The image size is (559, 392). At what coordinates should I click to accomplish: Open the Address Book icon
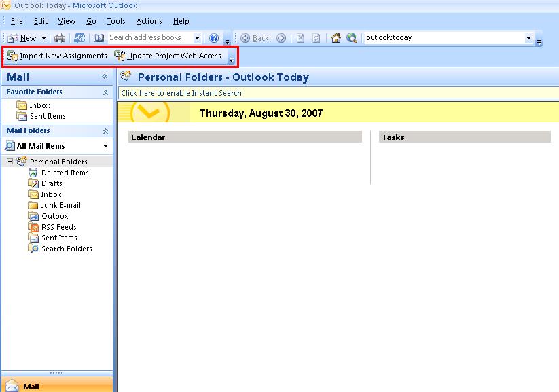pyautogui.click(x=98, y=38)
